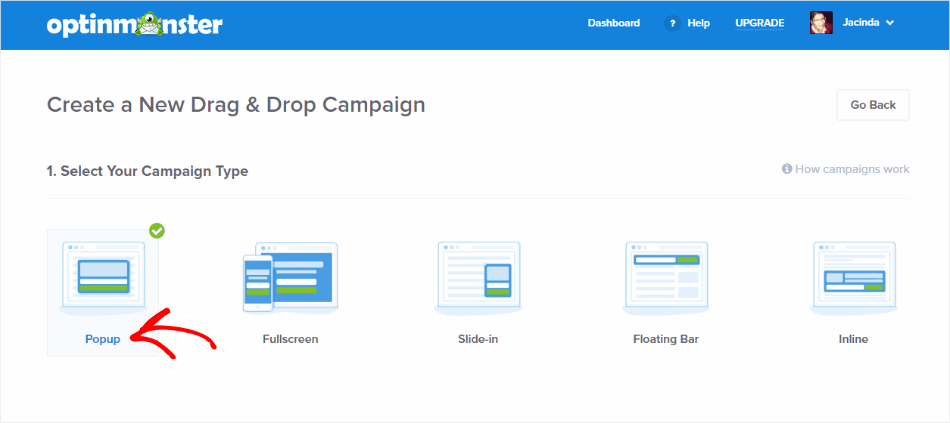Click the Slide-in label
This screenshot has height=423, width=950.
(478, 339)
